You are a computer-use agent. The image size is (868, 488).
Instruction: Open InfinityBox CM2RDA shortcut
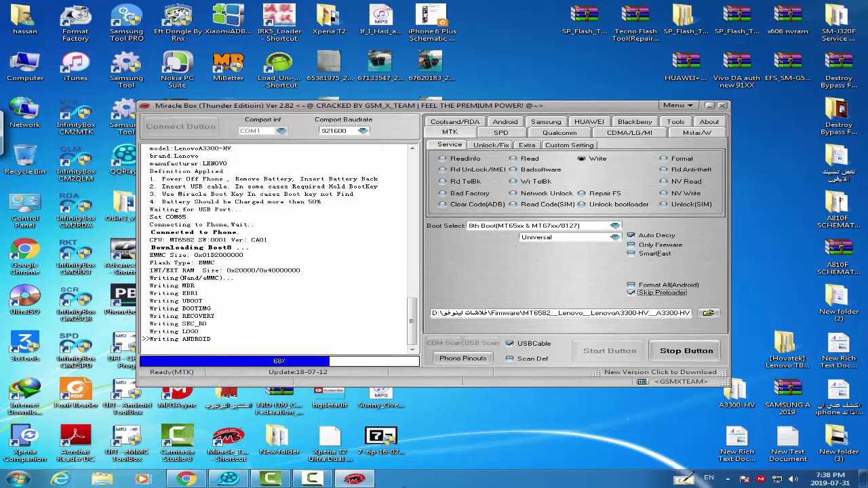point(75,211)
